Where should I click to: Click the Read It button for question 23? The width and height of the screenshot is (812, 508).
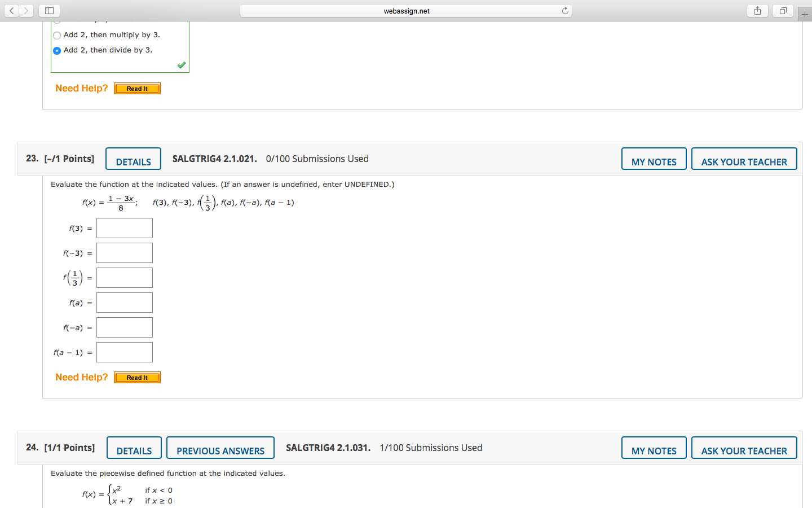137,377
